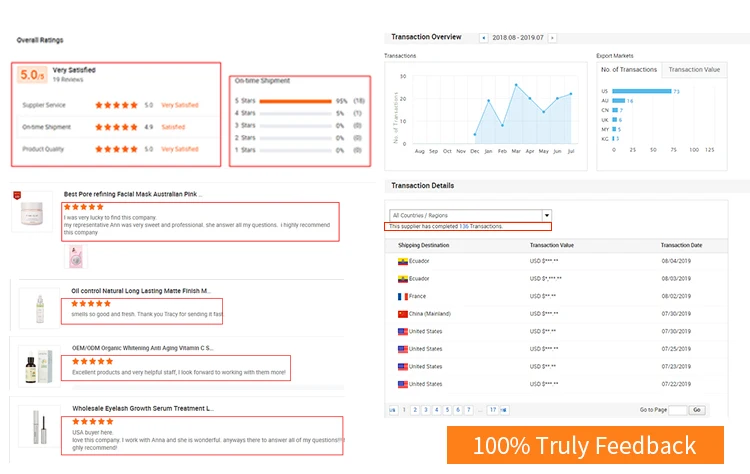The width and height of the screenshot is (750, 474).
Task: Click the badge icon on facial mask thumbnail
Action: pos(17,195)
